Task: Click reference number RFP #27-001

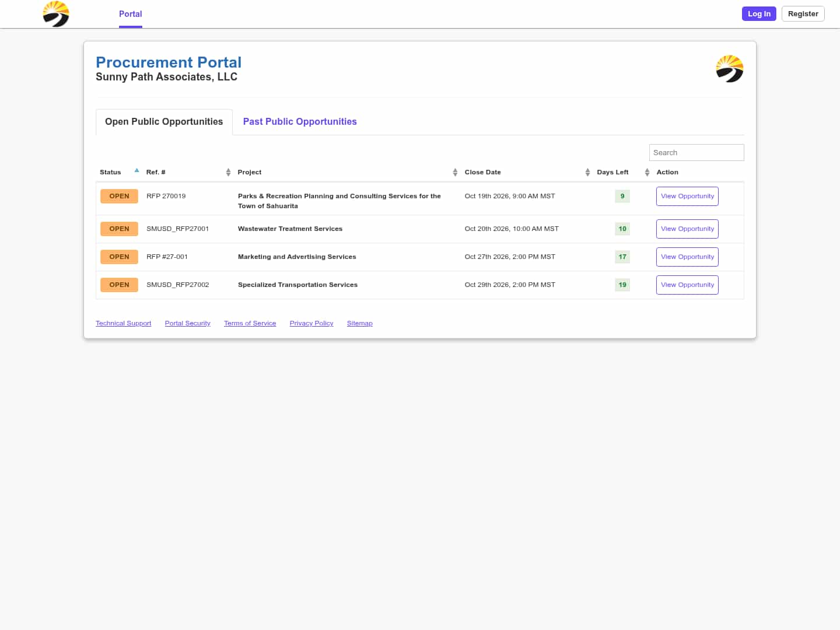Action: 167,257
